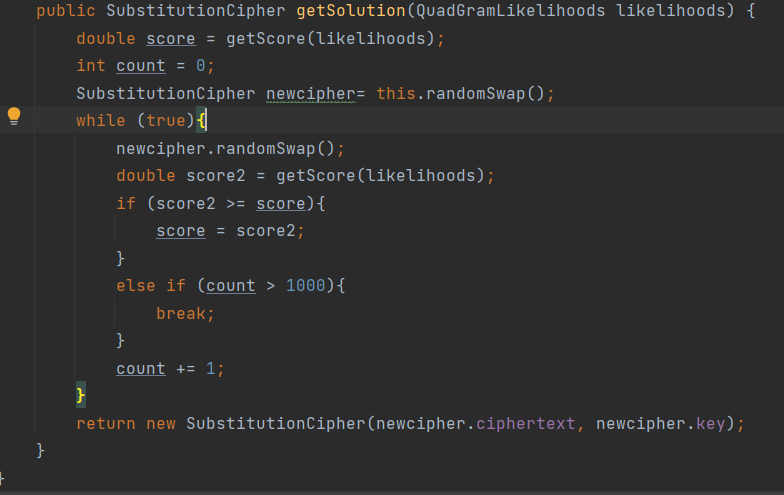The width and height of the screenshot is (784, 495).
Task: Click the number 1000 in else-if condition
Action: tap(305, 286)
